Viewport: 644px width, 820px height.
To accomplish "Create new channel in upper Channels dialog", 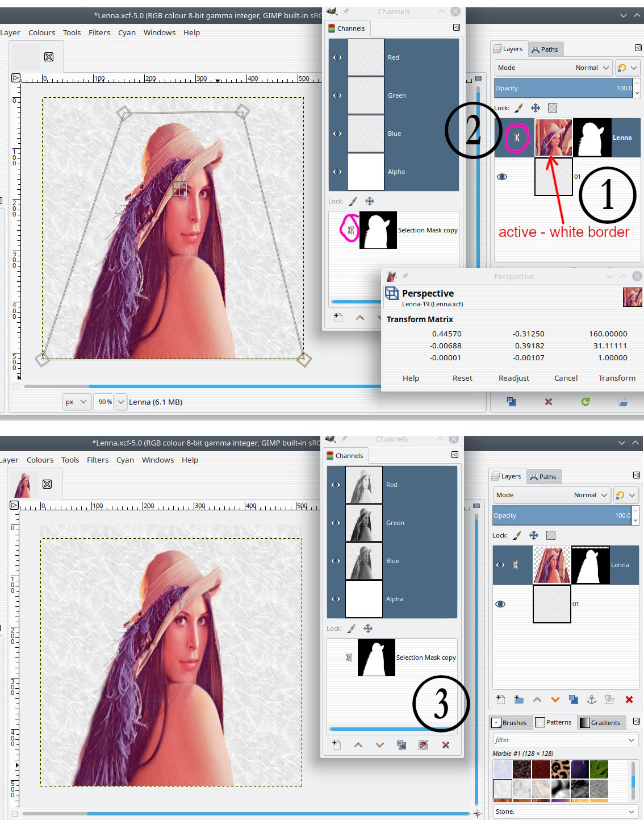I will tap(338, 318).
